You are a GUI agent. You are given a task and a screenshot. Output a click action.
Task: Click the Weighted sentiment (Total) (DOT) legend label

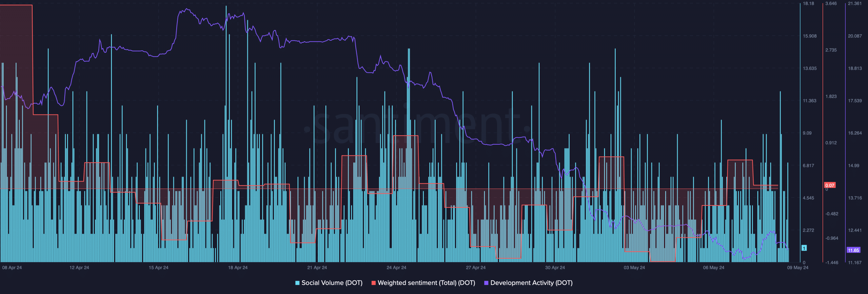(x=426, y=283)
